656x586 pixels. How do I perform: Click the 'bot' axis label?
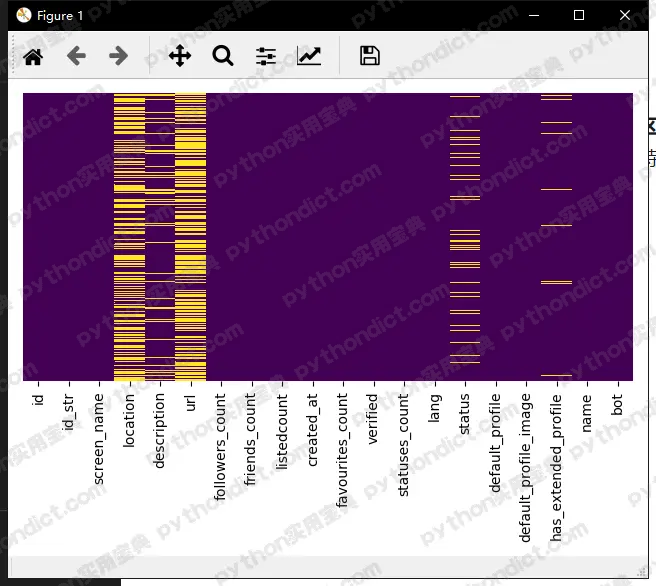[618, 404]
